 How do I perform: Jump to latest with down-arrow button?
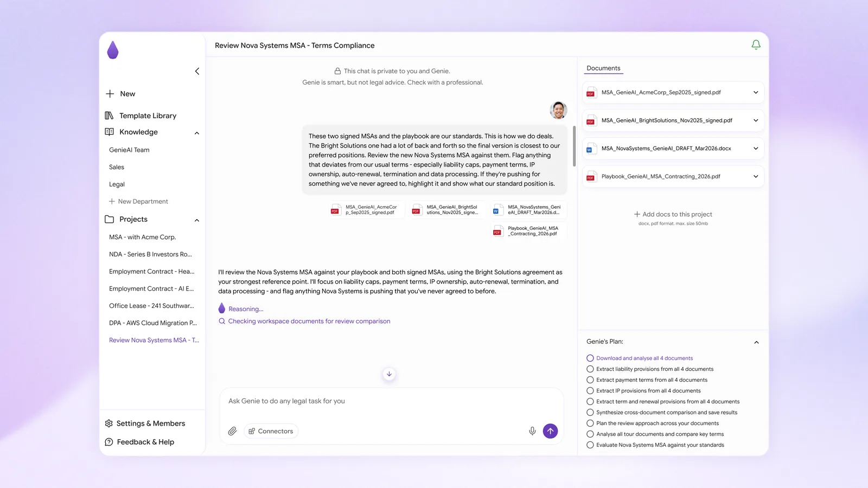pos(389,374)
